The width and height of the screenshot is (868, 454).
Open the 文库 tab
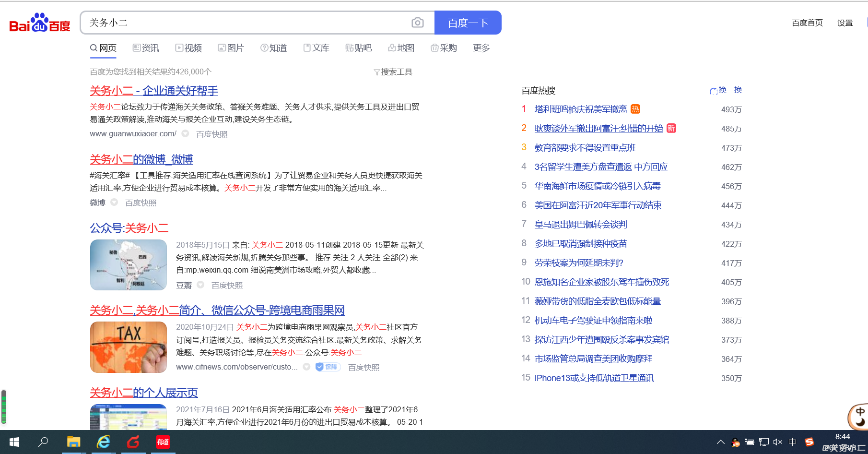coord(316,48)
